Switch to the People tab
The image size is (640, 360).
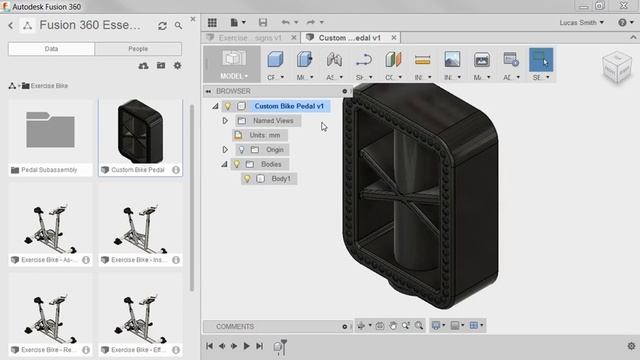(x=138, y=49)
